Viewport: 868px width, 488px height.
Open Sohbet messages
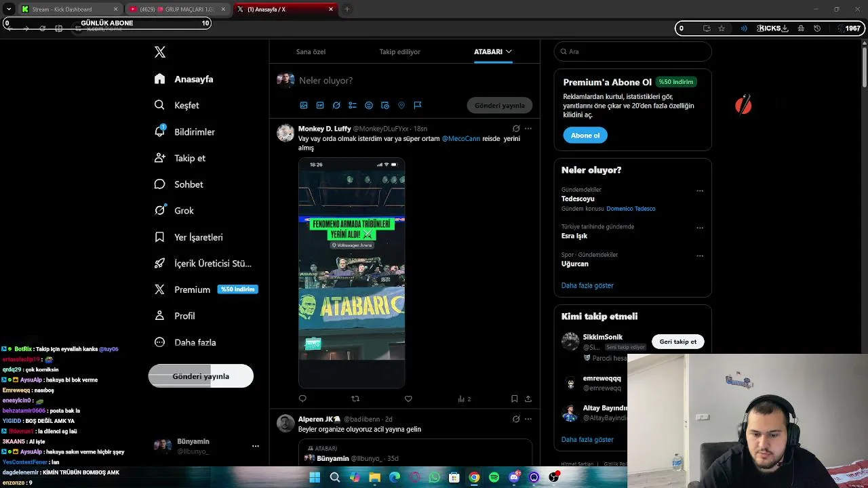[x=178, y=184]
